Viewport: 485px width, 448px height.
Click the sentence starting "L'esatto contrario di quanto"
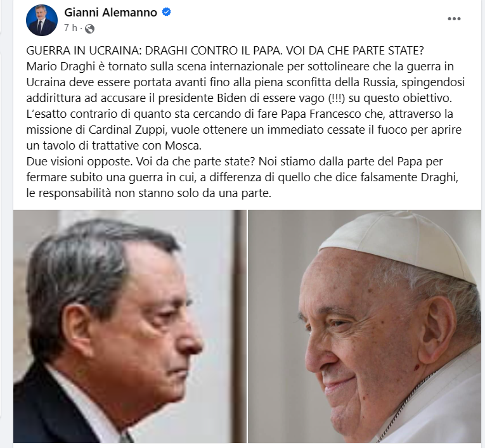240,114
